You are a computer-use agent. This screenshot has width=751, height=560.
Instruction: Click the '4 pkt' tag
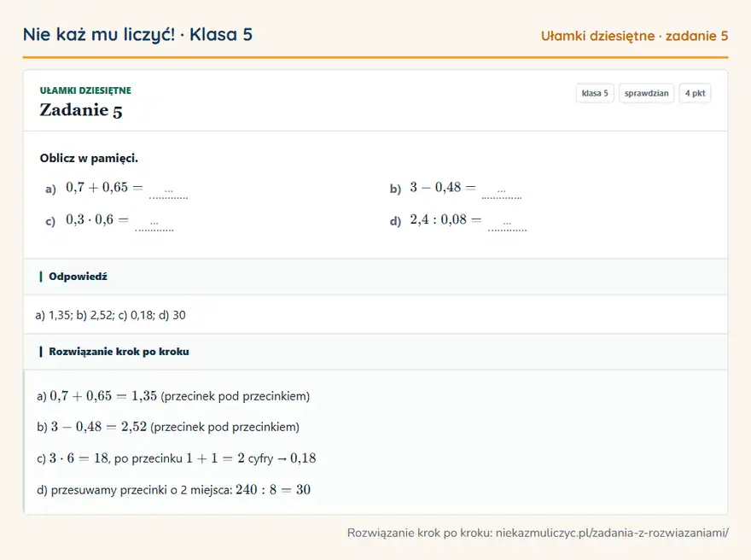pos(695,93)
